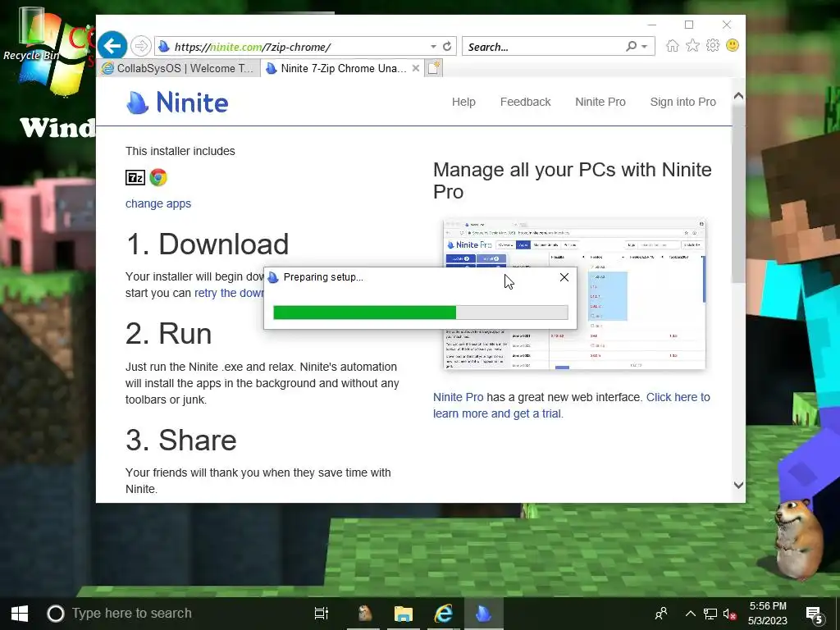The height and width of the screenshot is (630, 840).
Task: Click the Ninite Pro interface screenshot thumbnail
Action: (x=574, y=294)
